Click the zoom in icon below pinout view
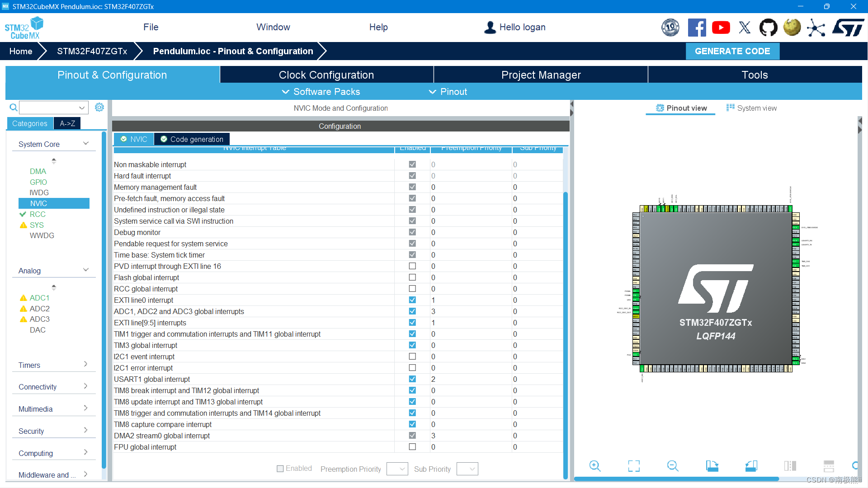Viewport: 868px width, 488px height. [595, 466]
